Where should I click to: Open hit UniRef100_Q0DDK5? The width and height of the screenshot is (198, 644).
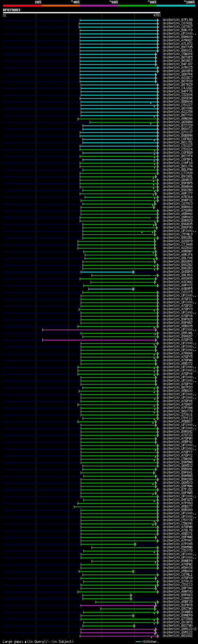[x=178, y=272]
